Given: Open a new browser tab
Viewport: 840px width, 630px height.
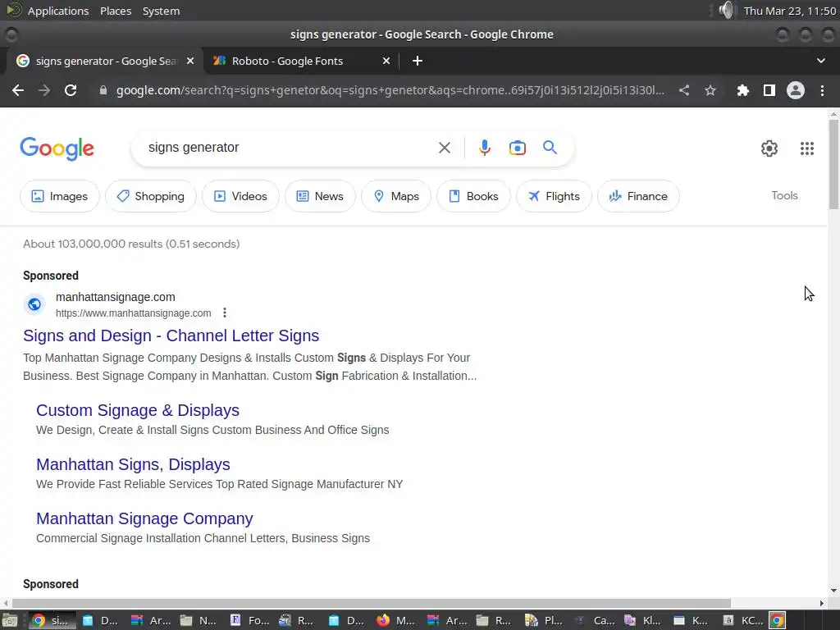Looking at the screenshot, I should [418, 61].
